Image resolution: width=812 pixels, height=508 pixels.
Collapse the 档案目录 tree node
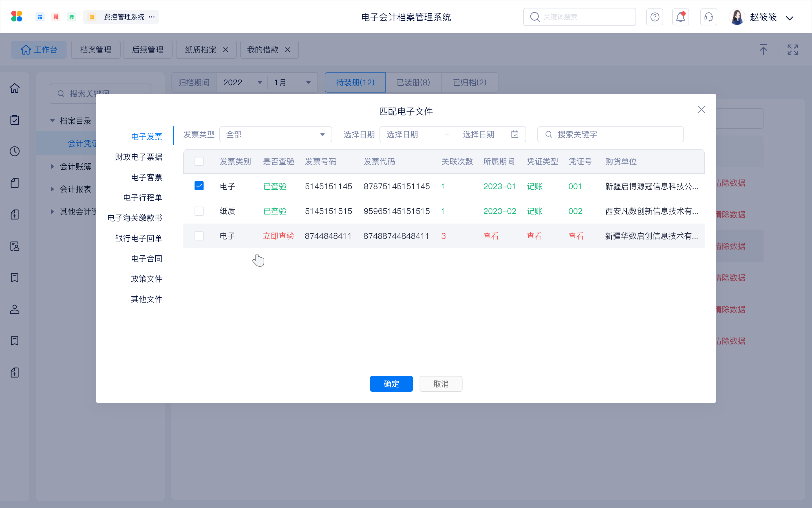tap(52, 121)
